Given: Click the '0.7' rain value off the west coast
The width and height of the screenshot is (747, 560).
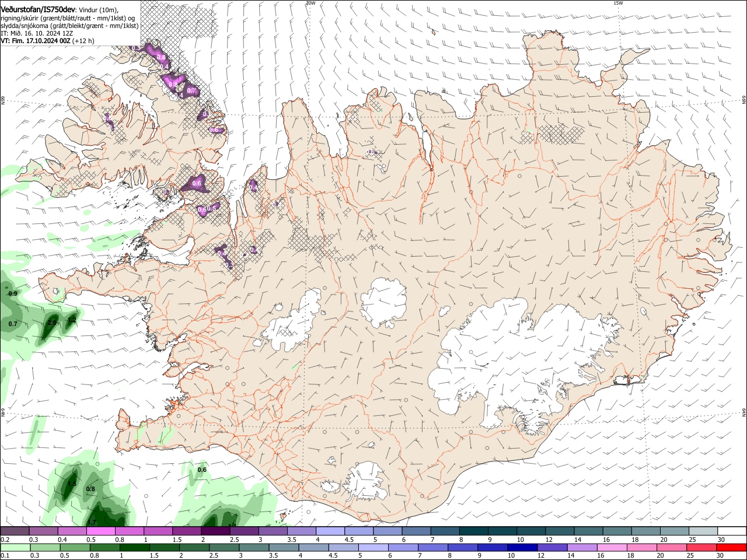Looking at the screenshot, I should click(13, 323).
